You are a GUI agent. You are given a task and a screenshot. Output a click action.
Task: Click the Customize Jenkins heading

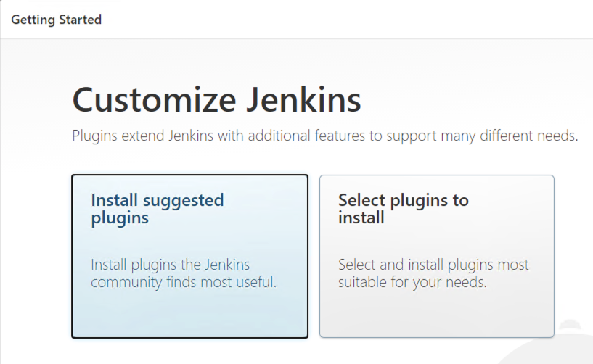tap(217, 100)
